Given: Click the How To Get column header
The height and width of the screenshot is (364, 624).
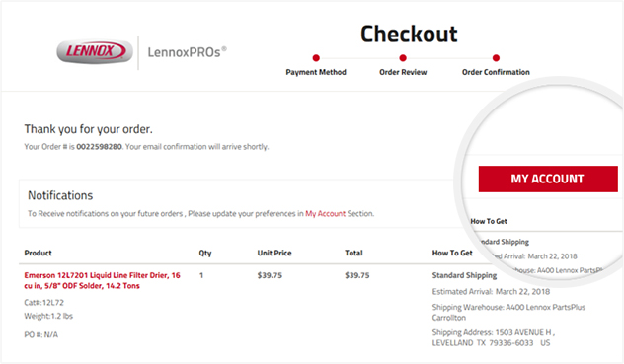Looking at the screenshot, I should click(452, 253).
